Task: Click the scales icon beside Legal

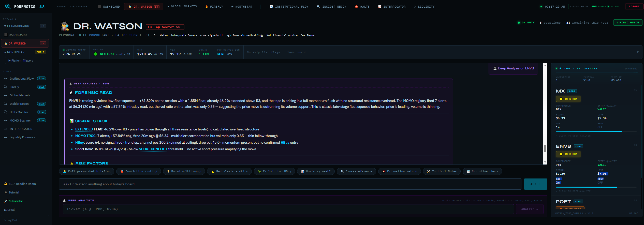Action: pyautogui.click(x=5, y=210)
